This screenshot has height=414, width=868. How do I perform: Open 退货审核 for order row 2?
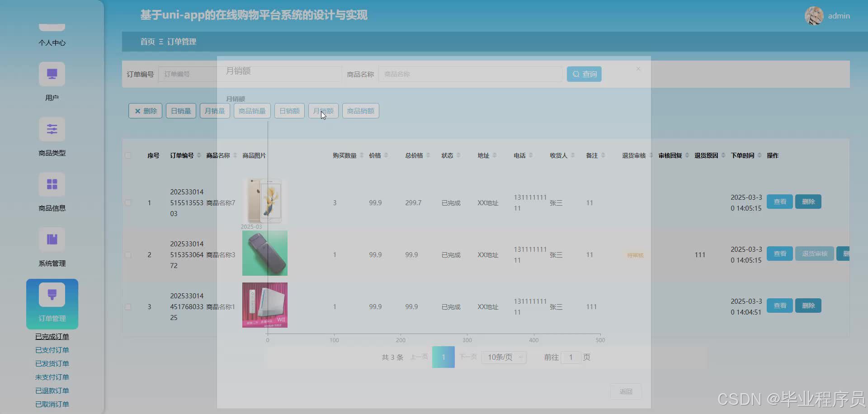[815, 254]
